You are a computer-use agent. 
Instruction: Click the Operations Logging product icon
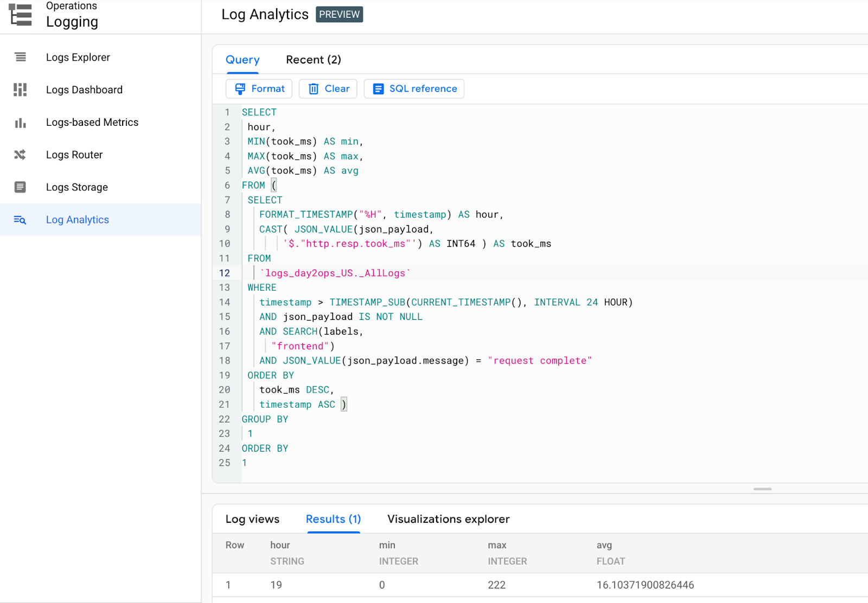[21, 15]
